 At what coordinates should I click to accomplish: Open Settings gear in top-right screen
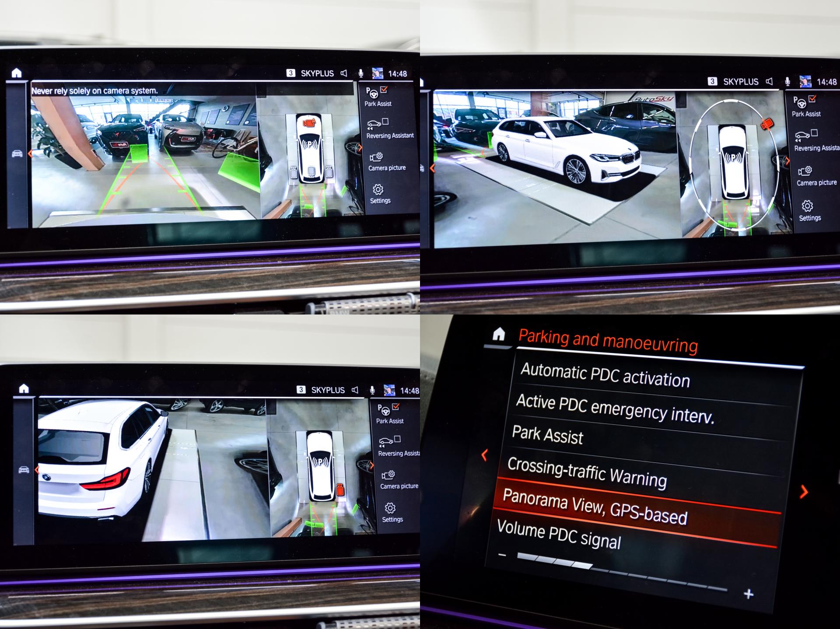[807, 206]
